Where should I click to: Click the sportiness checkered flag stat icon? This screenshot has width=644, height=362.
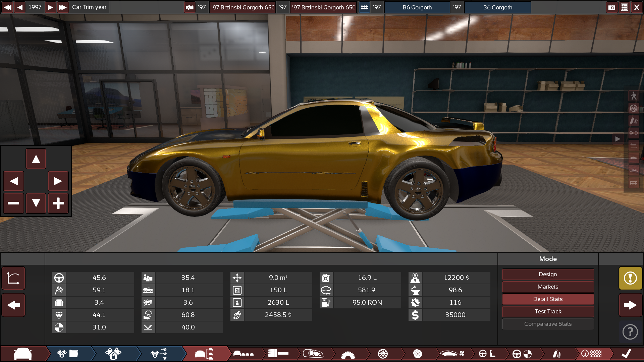[59, 290]
